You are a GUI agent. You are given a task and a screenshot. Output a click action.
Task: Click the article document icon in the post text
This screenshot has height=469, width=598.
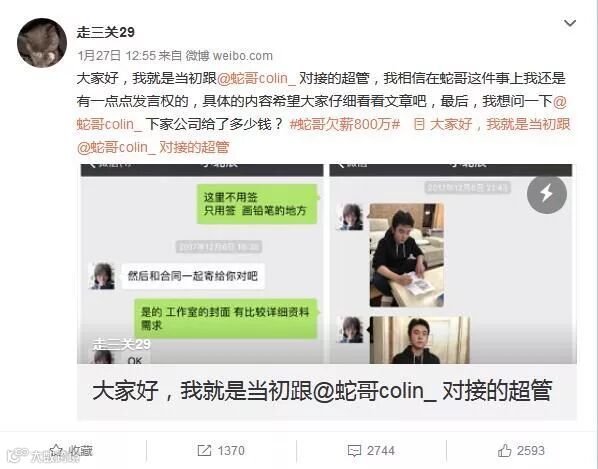pyautogui.click(x=419, y=124)
